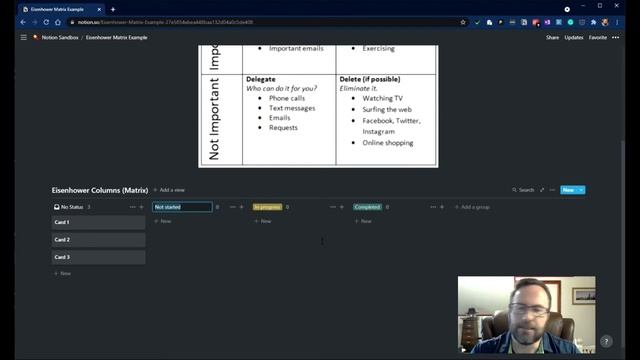Select the No Status group label
Screen dimensions: 640x360
click(x=69, y=207)
